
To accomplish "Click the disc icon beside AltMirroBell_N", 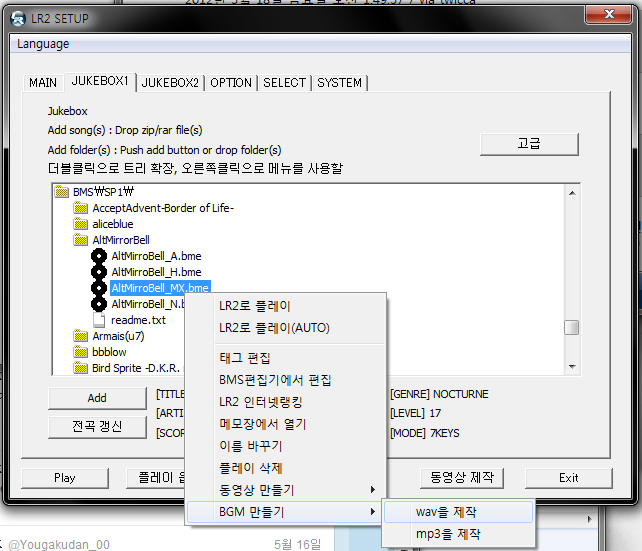I will coord(99,304).
